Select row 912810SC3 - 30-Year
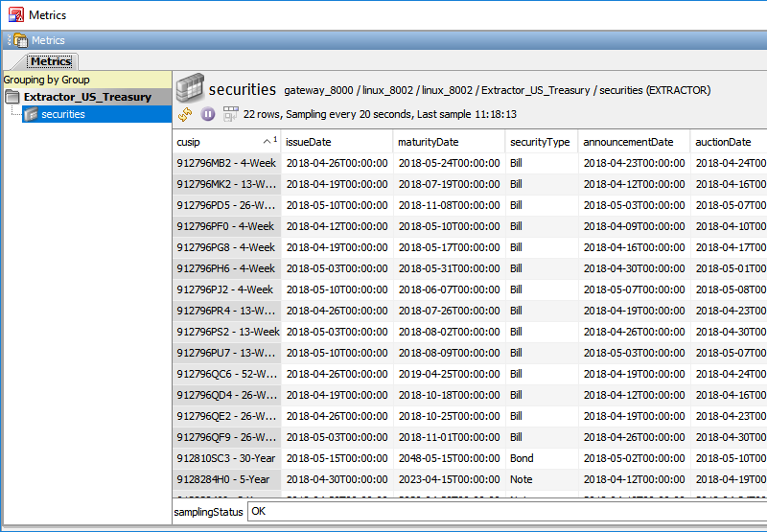 point(226,458)
